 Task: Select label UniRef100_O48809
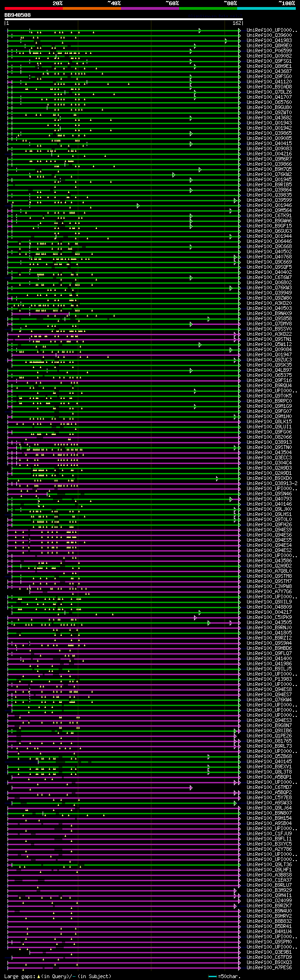[x=269, y=607]
